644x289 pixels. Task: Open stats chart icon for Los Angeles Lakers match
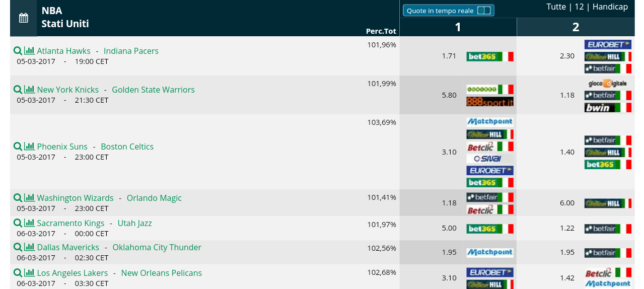[30, 273]
